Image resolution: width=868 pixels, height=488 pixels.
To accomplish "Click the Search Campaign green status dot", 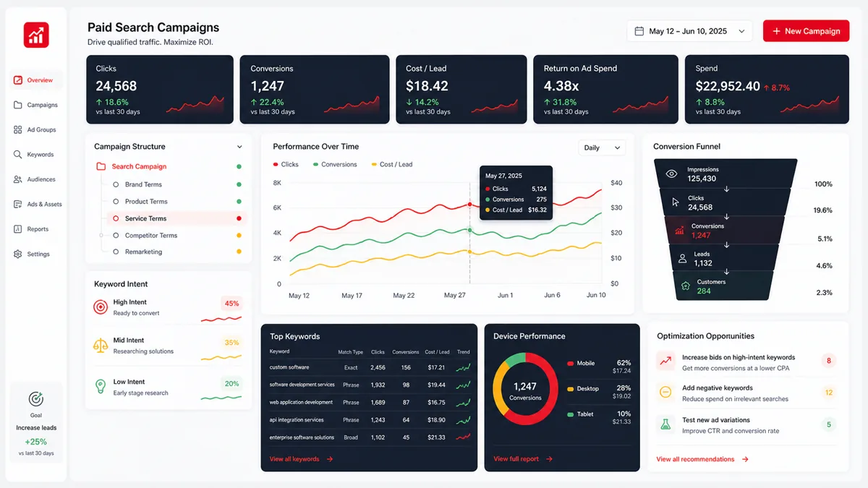I will [x=239, y=166].
